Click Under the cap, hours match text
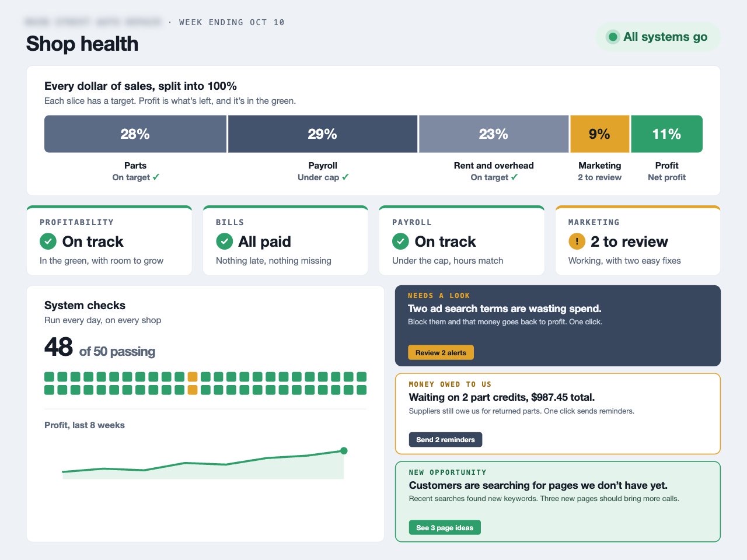This screenshot has height=560, width=747. point(448,261)
